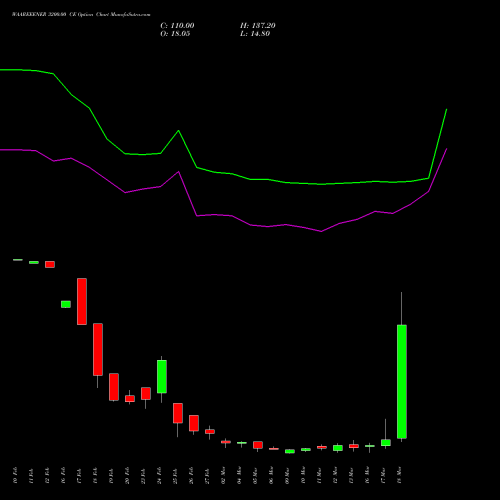
Task: Click the 09 Mar date axis label
Action: (x=287, y=475)
